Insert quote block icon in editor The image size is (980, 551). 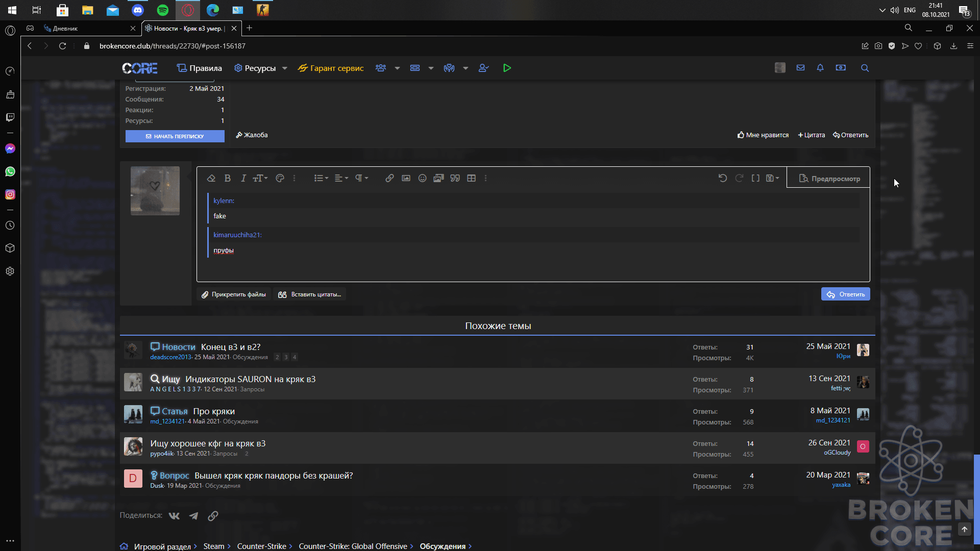pyautogui.click(x=455, y=178)
